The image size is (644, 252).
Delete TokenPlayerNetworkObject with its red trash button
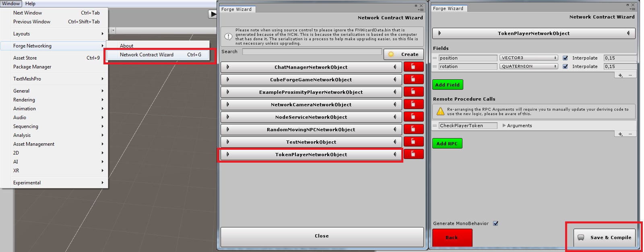click(x=413, y=154)
